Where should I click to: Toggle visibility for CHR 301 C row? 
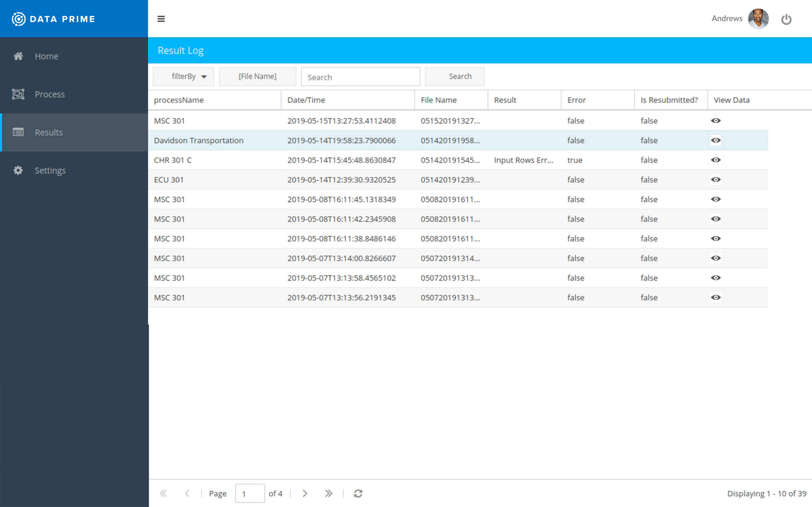(x=716, y=160)
